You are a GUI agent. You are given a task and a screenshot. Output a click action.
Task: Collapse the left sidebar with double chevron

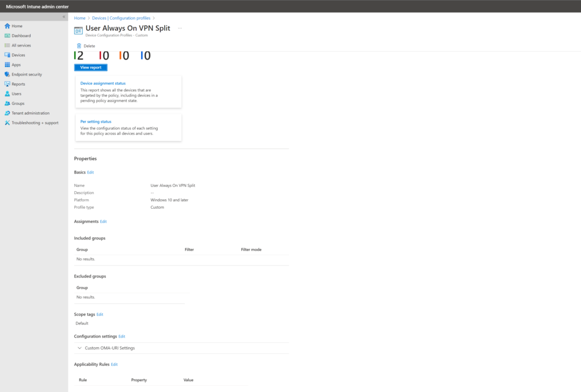pyautogui.click(x=64, y=16)
